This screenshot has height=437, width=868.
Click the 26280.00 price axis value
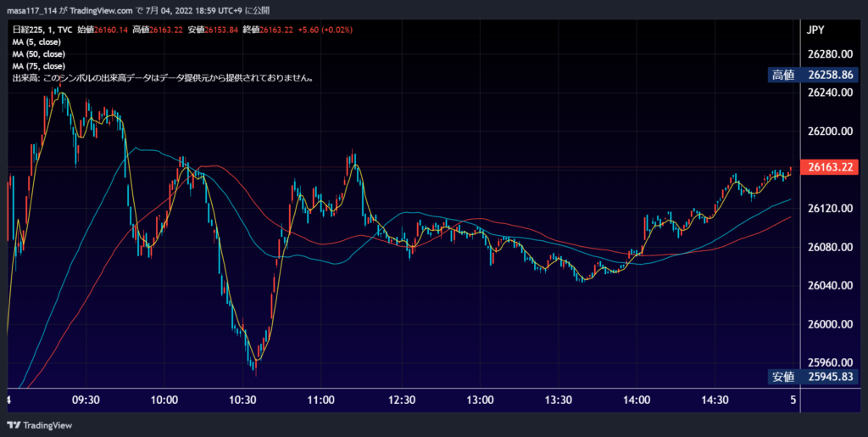click(x=831, y=54)
